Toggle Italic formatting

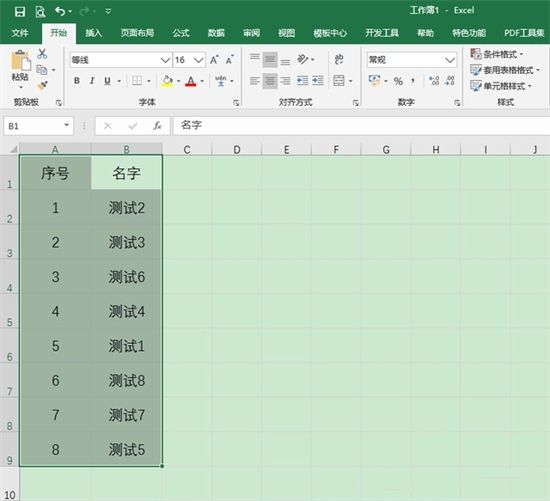[92, 81]
